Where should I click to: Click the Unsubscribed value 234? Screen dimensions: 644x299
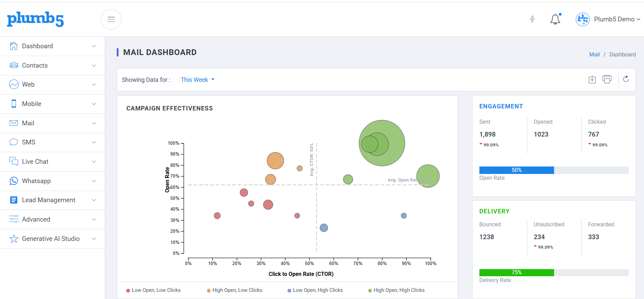tap(539, 237)
